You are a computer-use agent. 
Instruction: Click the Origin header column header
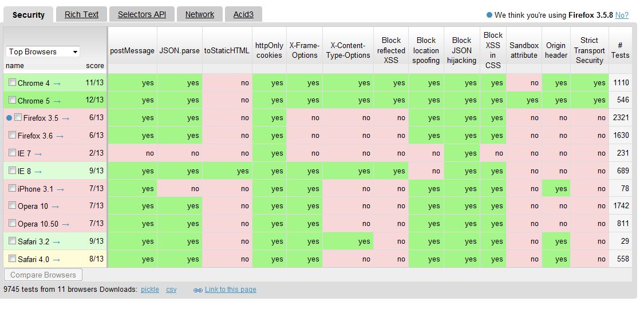pyautogui.click(x=556, y=50)
